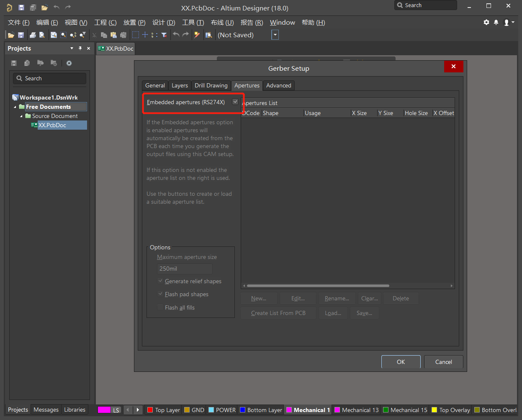Open the Window menu
Viewport: 522px width, 420px height.
click(x=283, y=23)
